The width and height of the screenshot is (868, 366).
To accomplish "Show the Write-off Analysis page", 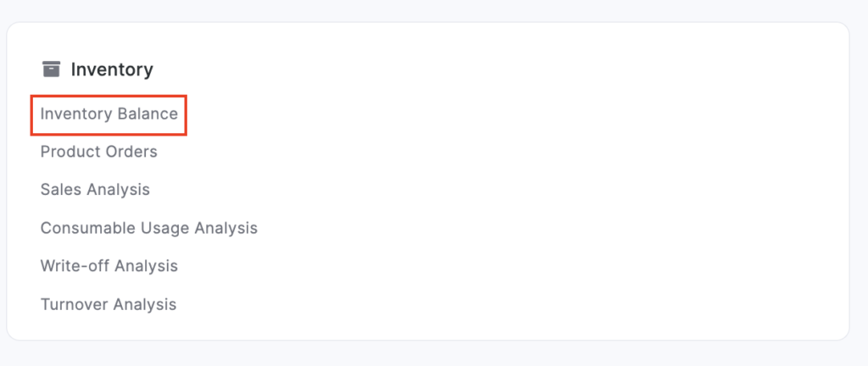I will pyautogui.click(x=108, y=266).
